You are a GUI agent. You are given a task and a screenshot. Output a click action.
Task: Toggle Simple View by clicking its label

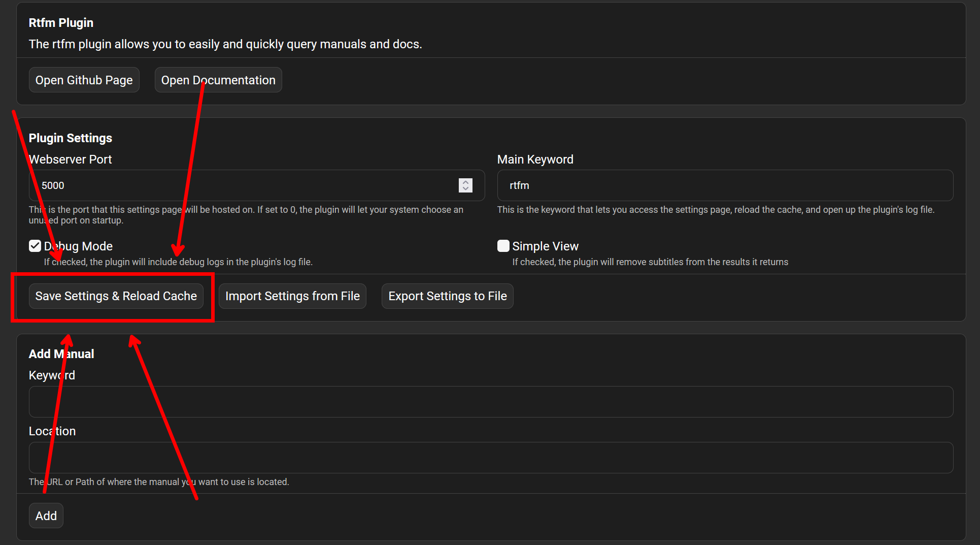click(545, 246)
